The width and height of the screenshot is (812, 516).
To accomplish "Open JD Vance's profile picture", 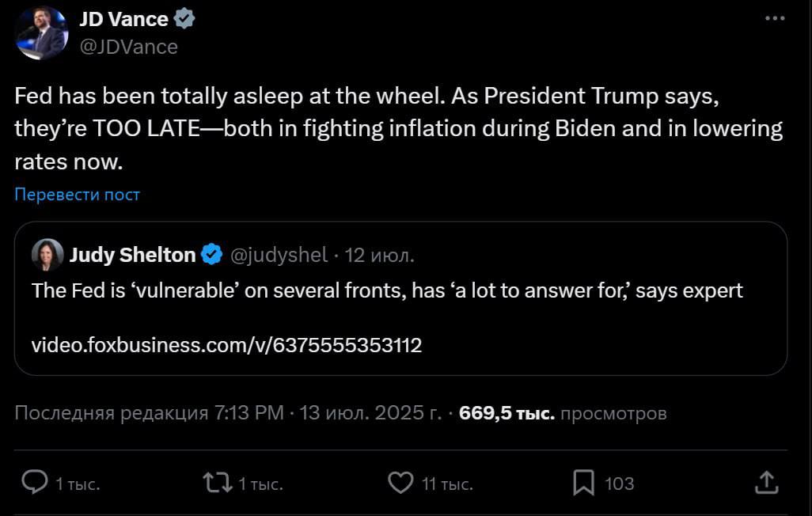I will click(x=41, y=33).
